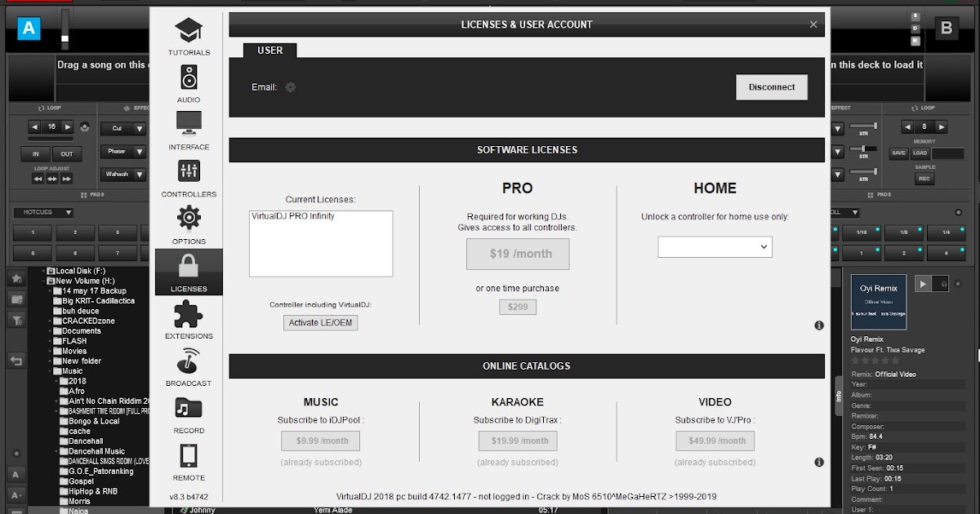Viewport: 980px width, 514px height.
Task: Toggle the round pad-page button on deck B
Action: [959, 213]
